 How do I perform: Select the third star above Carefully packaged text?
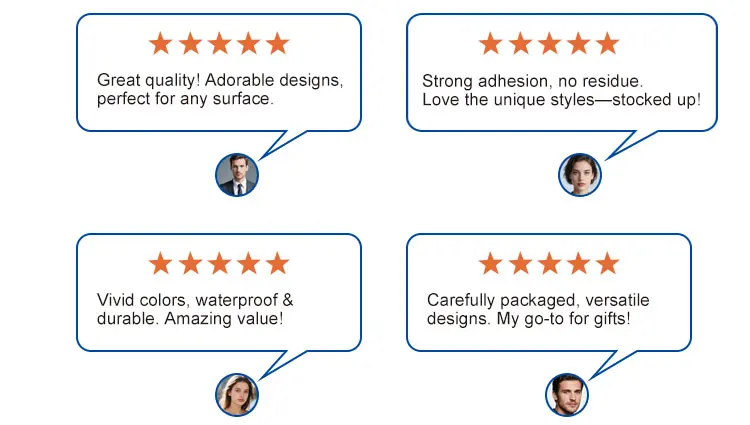pyautogui.click(x=549, y=264)
